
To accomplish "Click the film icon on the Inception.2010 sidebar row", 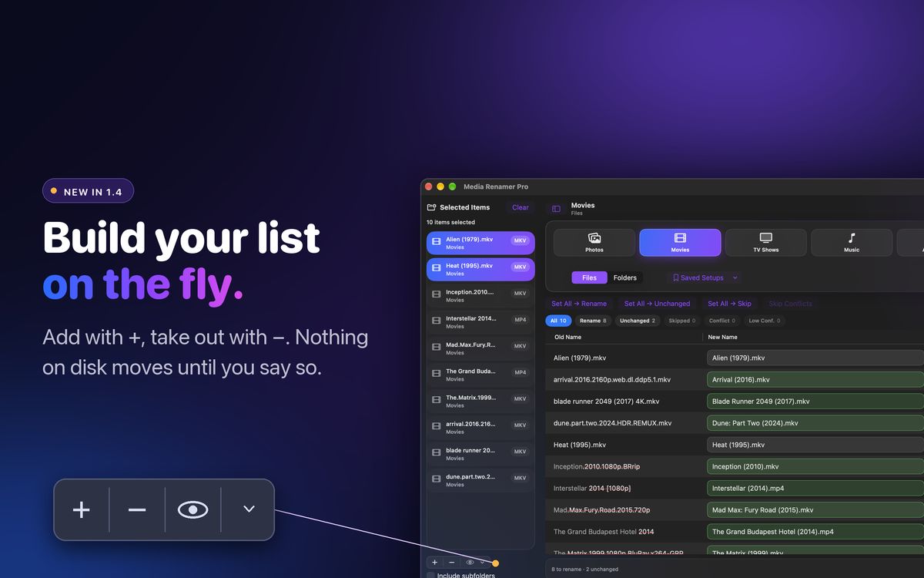I will coord(437,294).
